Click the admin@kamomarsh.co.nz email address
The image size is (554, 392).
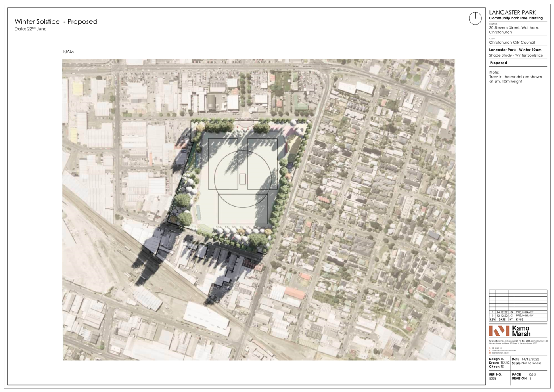(x=504, y=350)
